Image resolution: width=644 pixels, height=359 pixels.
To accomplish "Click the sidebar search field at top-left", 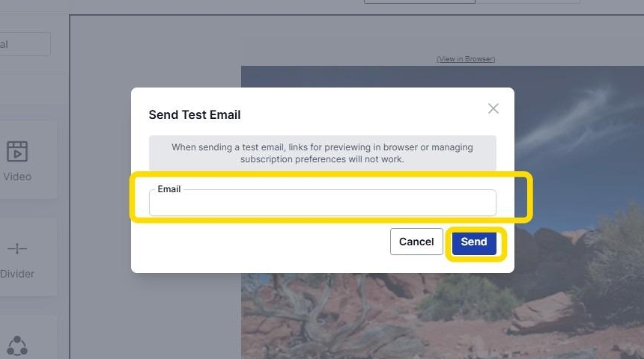I will 25,44.
